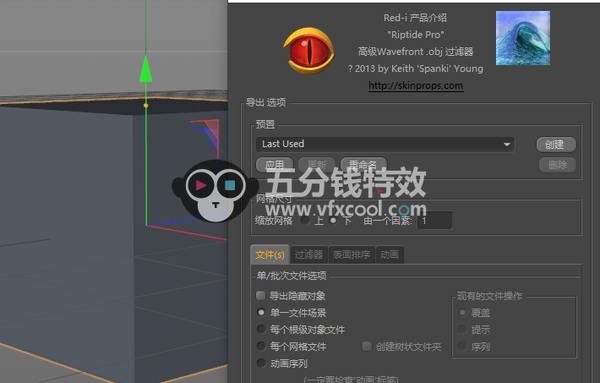
Task: Click the 应用 preset button
Action: point(274,165)
